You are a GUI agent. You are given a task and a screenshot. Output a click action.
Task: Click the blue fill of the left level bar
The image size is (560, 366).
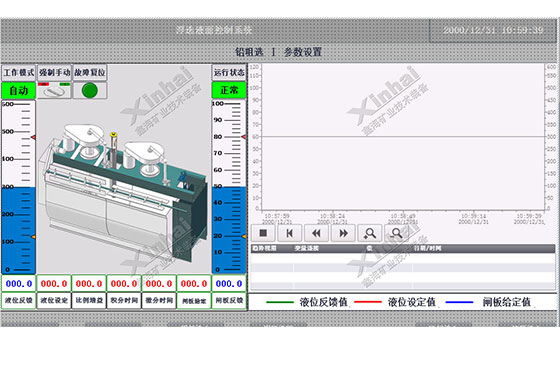click(x=19, y=230)
